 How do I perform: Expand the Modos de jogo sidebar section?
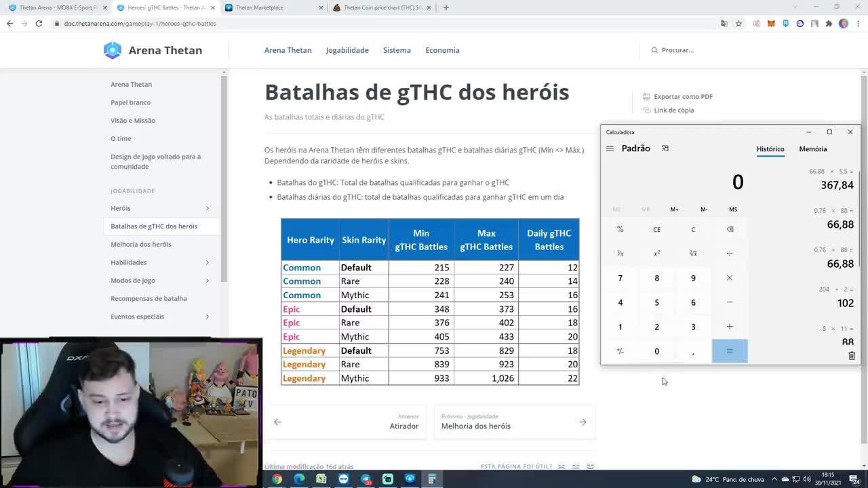pos(208,281)
